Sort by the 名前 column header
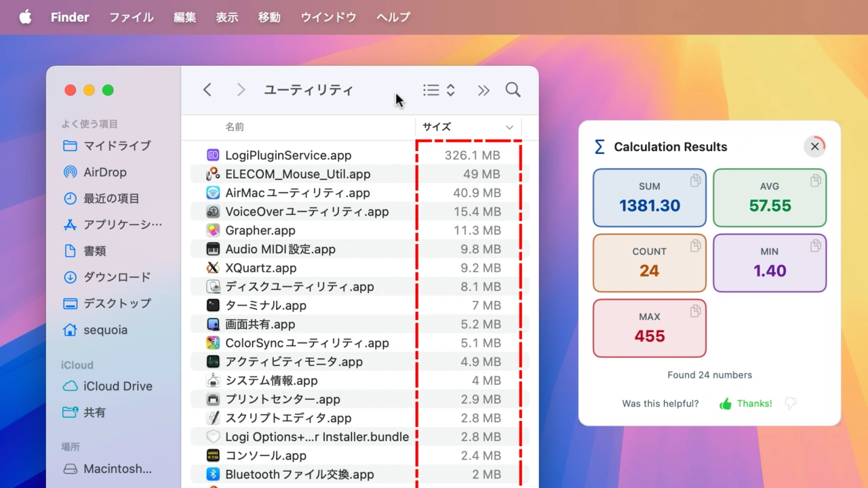 coord(235,127)
